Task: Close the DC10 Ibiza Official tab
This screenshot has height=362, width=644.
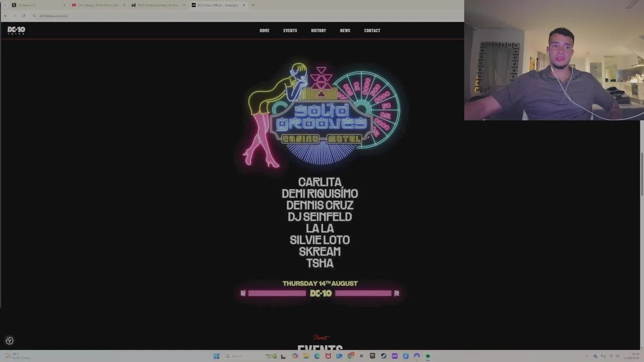Action: point(244,5)
